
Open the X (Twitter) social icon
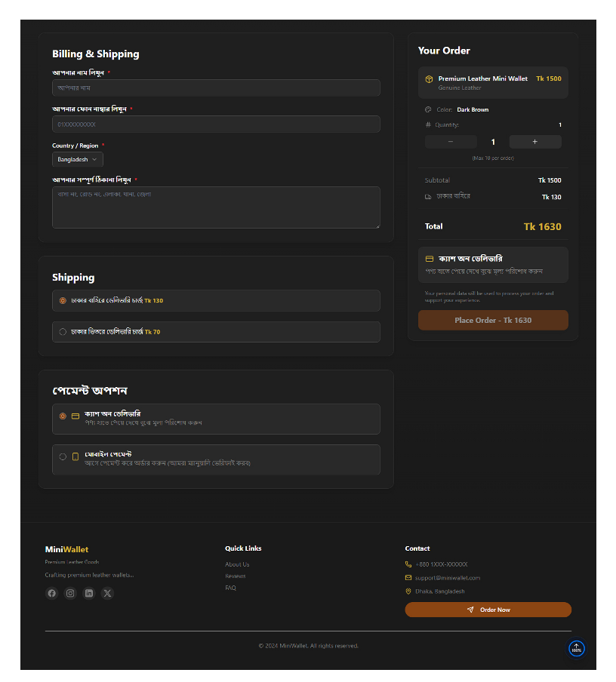107,593
